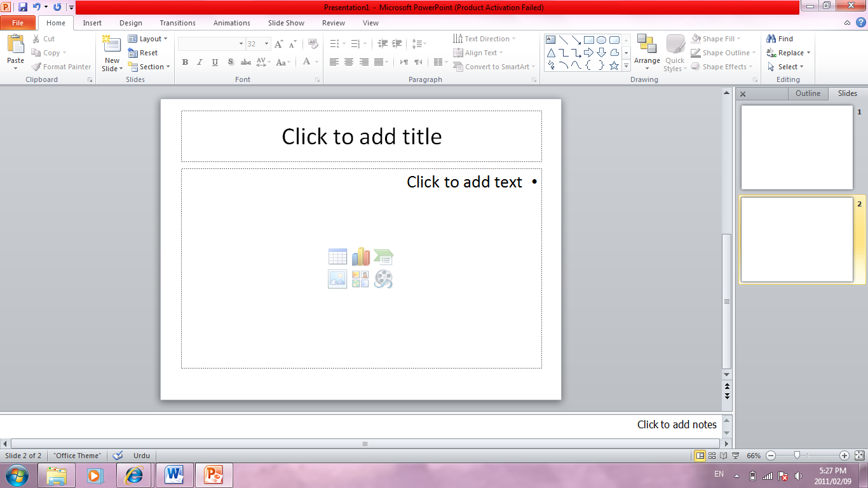The width and height of the screenshot is (868, 488).
Task: Toggle Italic formatting
Action: [200, 62]
